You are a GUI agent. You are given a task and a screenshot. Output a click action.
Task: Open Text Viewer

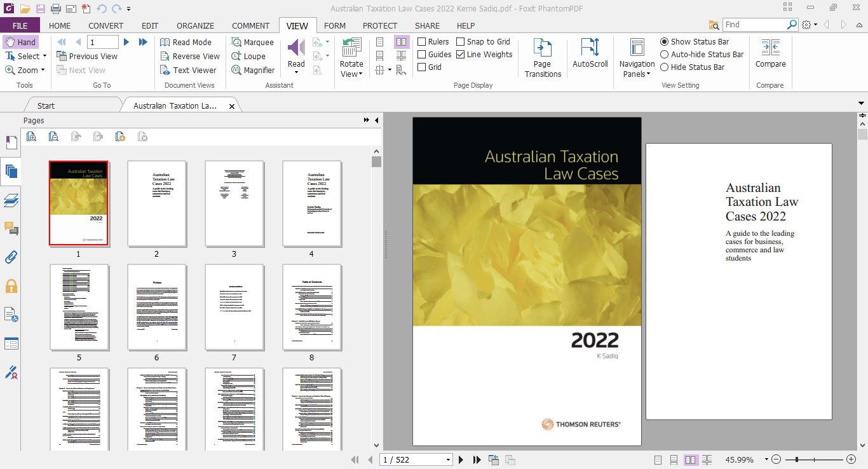(188, 70)
